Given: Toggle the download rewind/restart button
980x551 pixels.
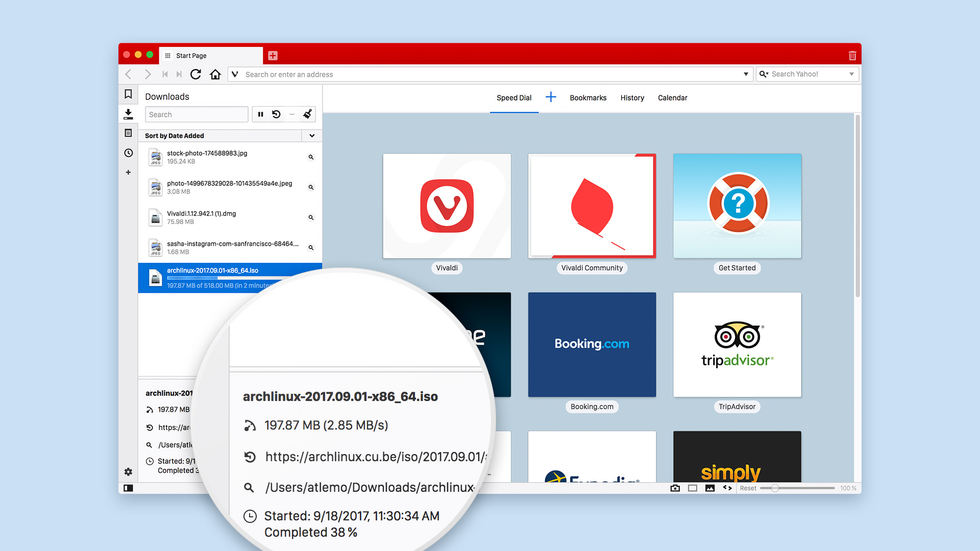Looking at the screenshot, I should click(x=277, y=115).
